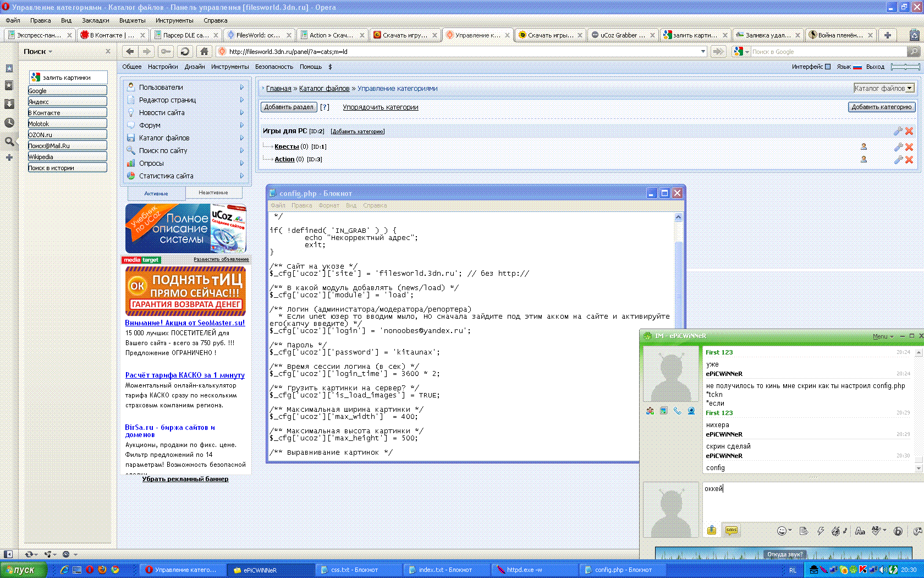Switch to the 'uCoz Grabber' tab
This screenshot has width=924, height=578.
pos(623,35)
